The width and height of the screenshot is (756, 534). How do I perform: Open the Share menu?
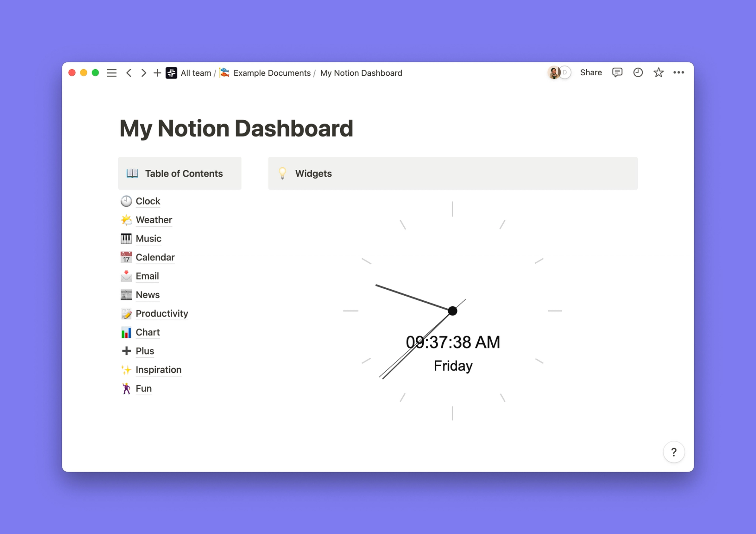pyautogui.click(x=591, y=72)
